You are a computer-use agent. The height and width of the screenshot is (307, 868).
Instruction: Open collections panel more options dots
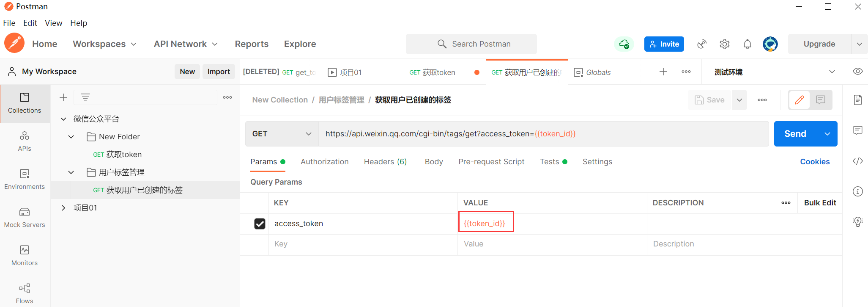tap(227, 97)
